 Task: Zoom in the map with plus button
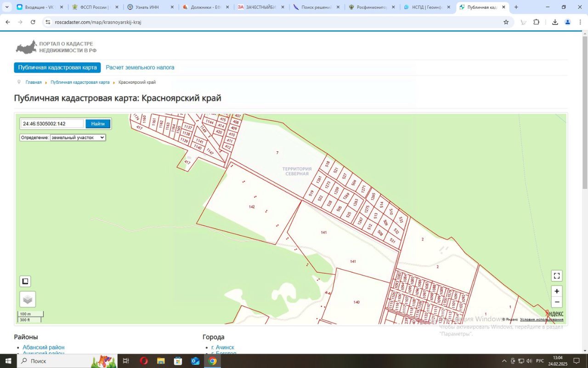pyautogui.click(x=557, y=291)
